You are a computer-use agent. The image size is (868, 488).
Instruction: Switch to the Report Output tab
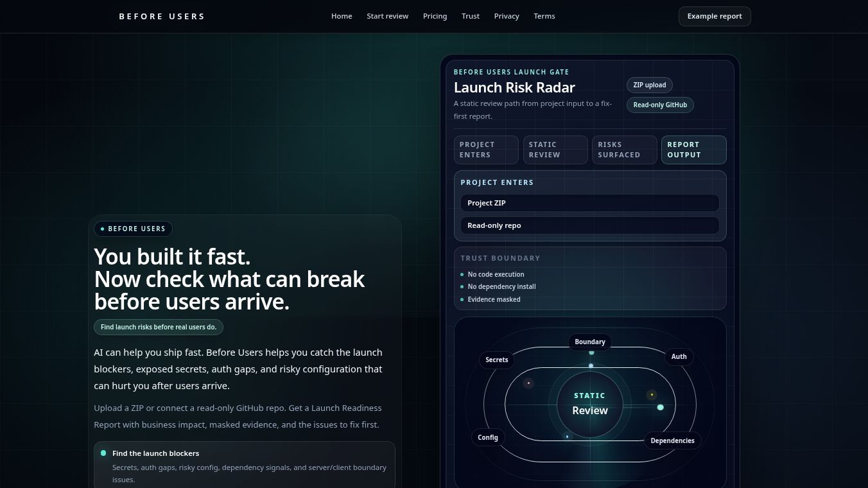click(694, 150)
